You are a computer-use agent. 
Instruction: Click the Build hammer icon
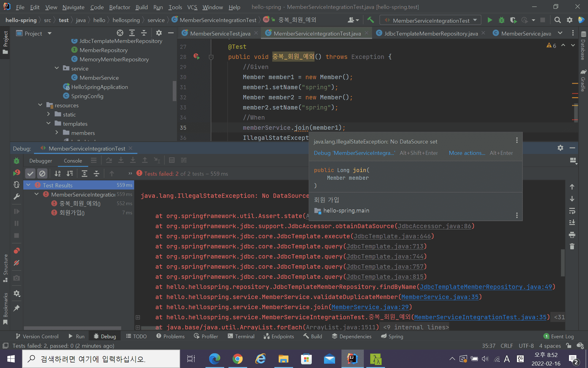(371, 20)
